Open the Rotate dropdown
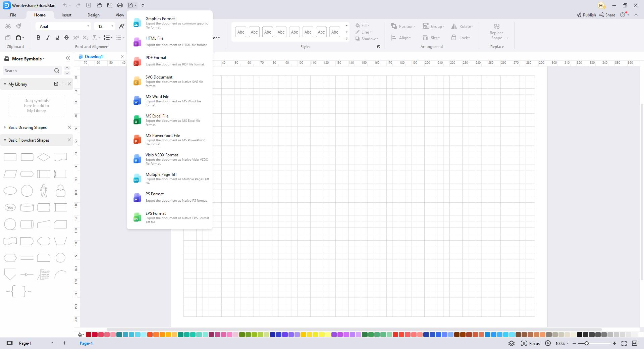Image resolution: width=644 pixels, height=349 pixels. (x=462, y=26)
